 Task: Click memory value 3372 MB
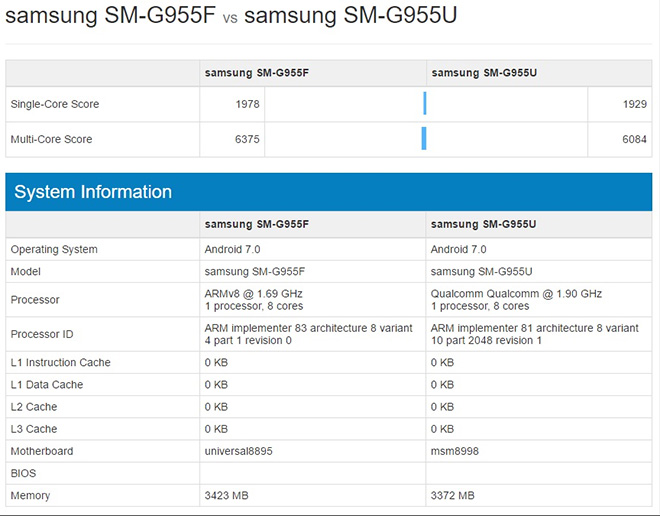pos(452,495)
